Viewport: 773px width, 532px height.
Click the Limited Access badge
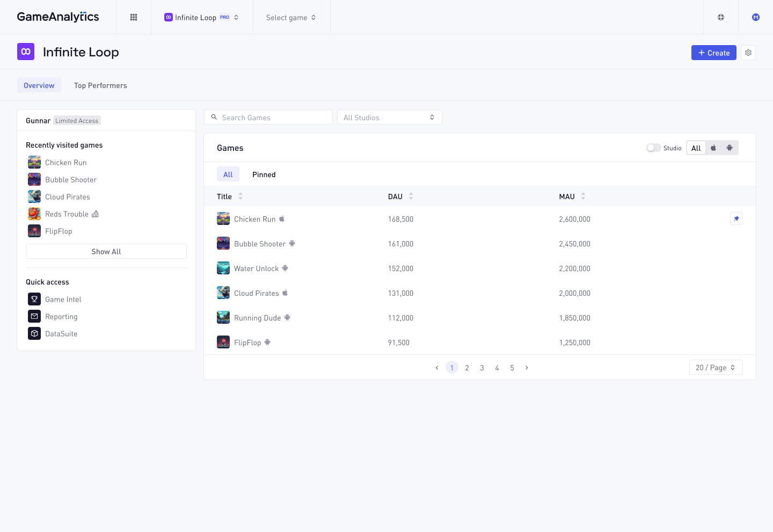coord(77,121)
